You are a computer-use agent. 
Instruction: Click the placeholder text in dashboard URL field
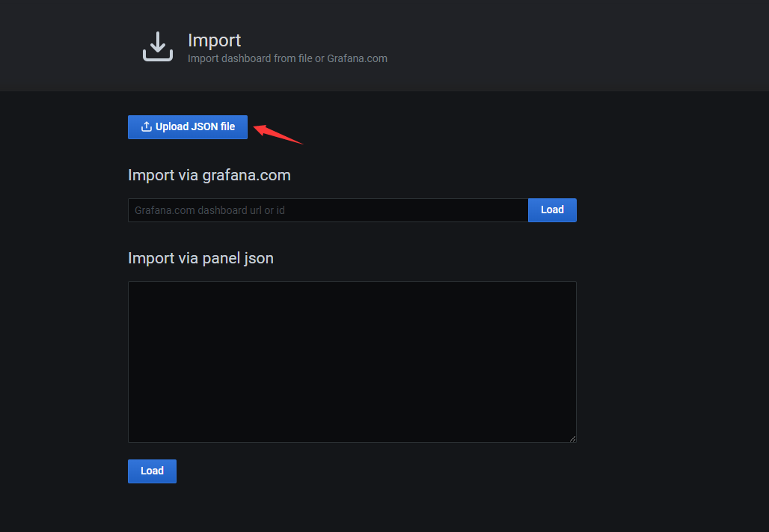point(209,210)
